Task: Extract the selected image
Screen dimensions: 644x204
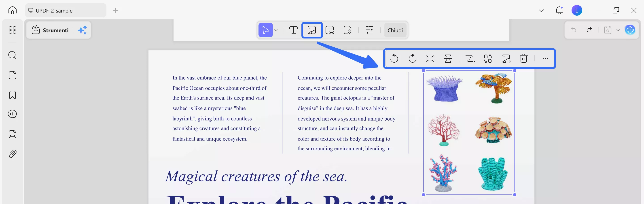Action: tap(506, 59)
